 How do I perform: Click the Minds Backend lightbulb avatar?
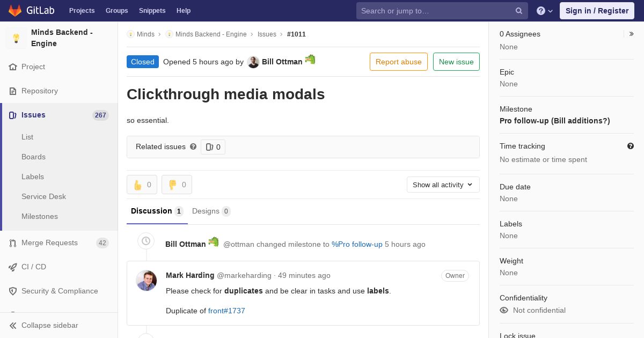16,38
